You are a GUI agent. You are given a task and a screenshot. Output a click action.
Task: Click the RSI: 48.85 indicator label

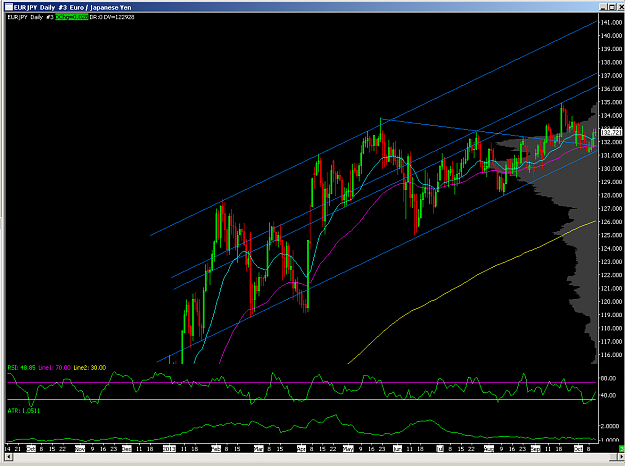(x=22, y=368)
